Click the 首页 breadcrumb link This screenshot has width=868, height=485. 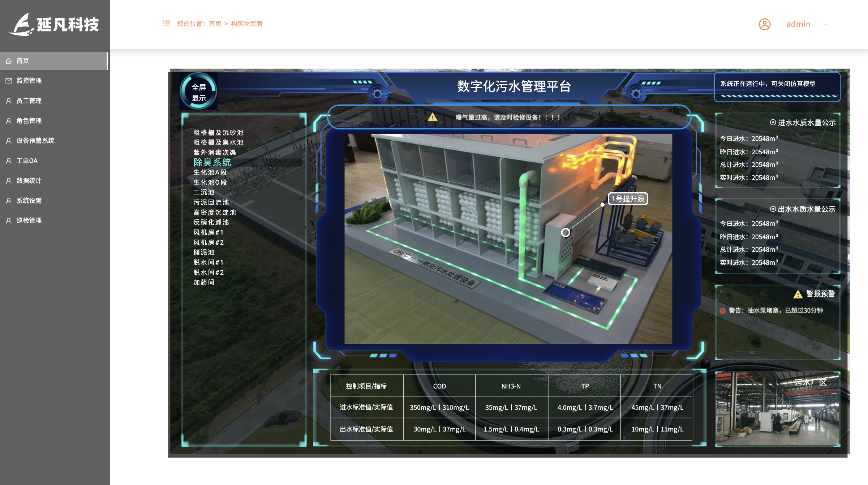[x=215, y=23]
